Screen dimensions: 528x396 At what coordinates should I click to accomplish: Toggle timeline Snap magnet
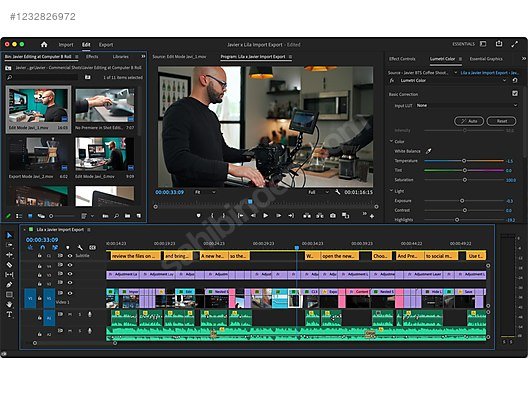coord(42,248)
